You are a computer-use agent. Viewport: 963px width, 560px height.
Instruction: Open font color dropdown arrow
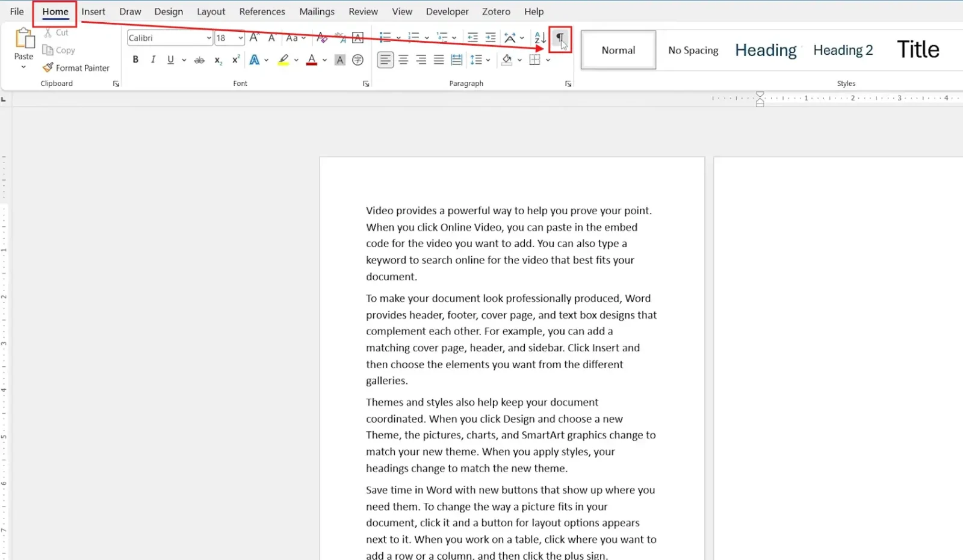[x=325, y=60]
